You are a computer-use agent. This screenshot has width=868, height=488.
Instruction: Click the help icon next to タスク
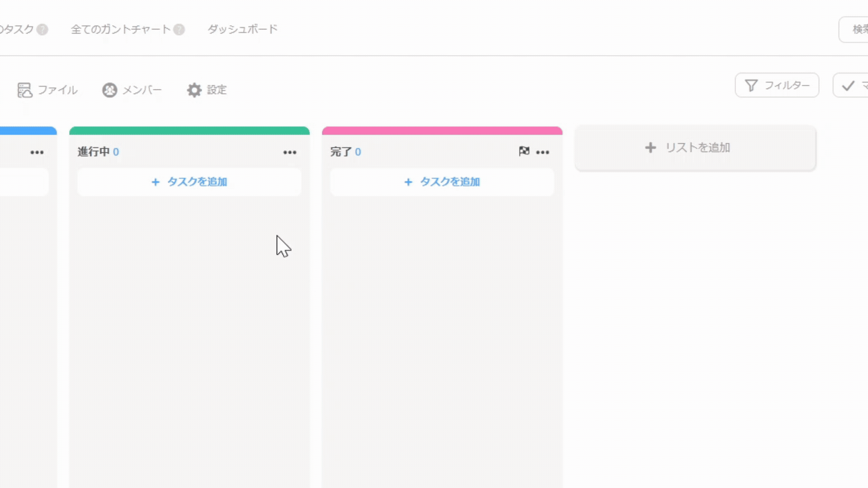pos(41,29)
